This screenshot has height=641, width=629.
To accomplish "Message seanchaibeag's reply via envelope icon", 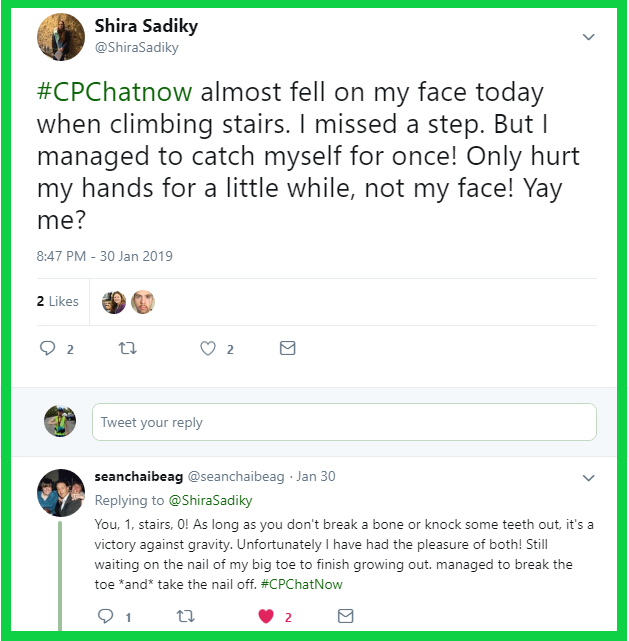I will tap(345, 617).
